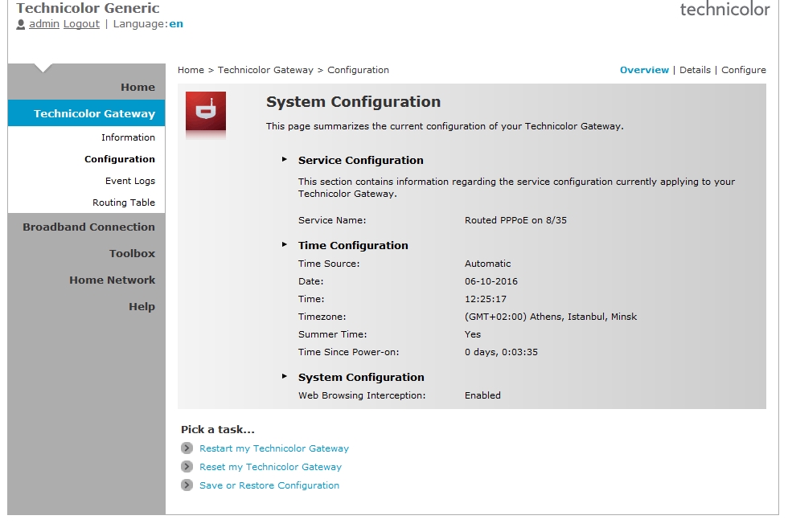
Task: Select the Configuration sidebar item
Action: pos(120,159)
